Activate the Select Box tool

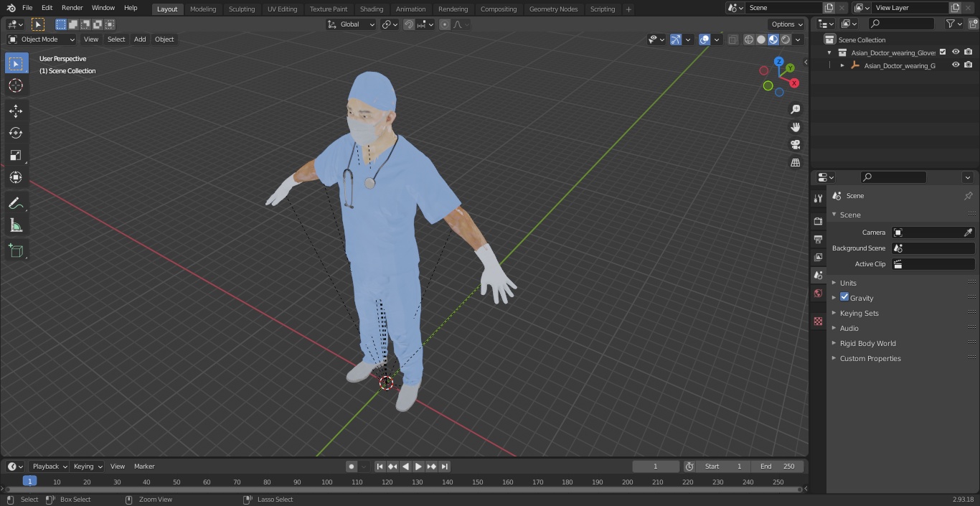pyautogui.click(x=16, y=63)
